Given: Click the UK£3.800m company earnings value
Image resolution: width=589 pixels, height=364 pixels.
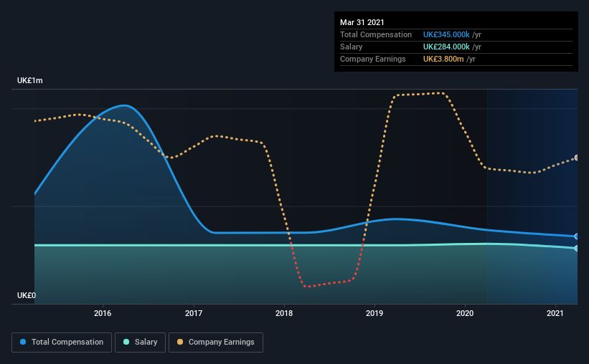Looking at the screenshot, I should [x=443, y=59].
